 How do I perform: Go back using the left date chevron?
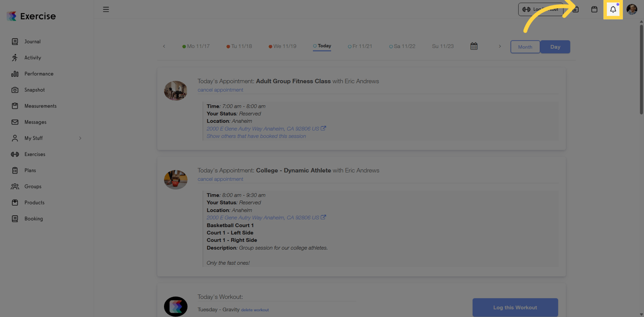click(x=164, y=46)
